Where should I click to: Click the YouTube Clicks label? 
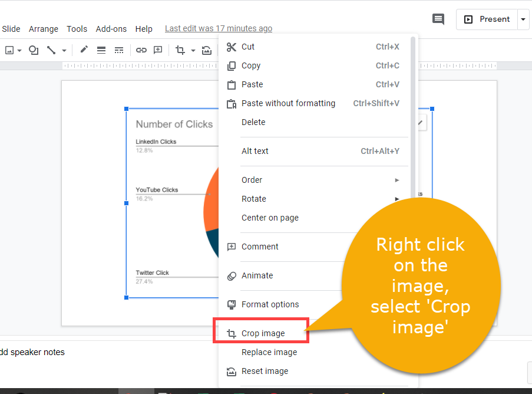point(157,190)
